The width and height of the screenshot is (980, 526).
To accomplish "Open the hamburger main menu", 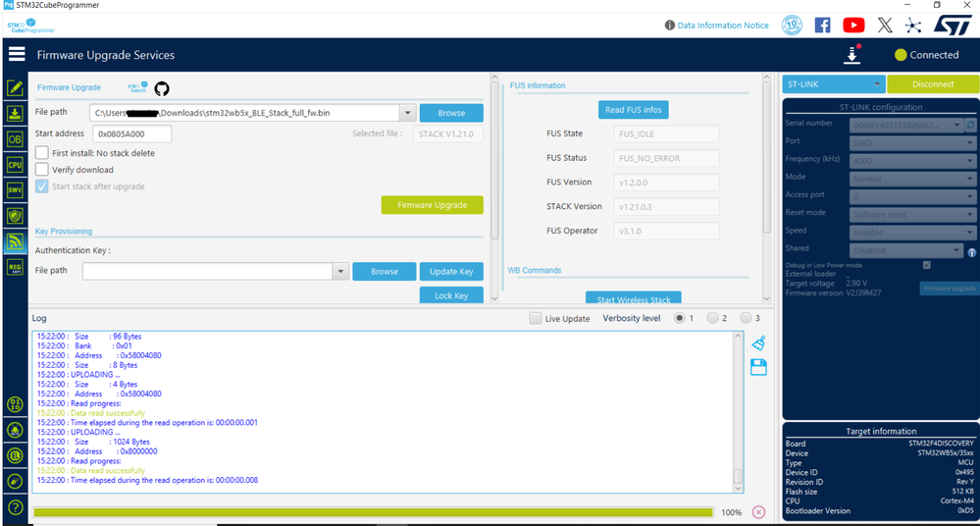I will (x=17, y=54).
